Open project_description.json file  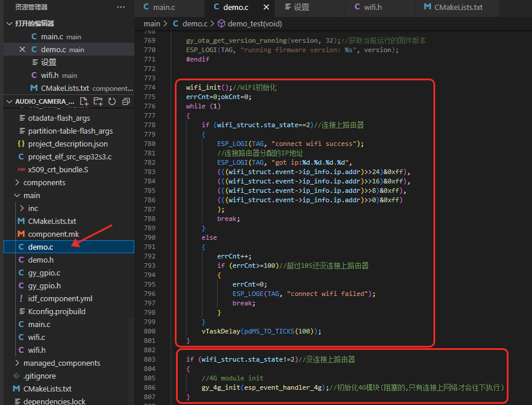pyautogui.click(x=67, y=144)
